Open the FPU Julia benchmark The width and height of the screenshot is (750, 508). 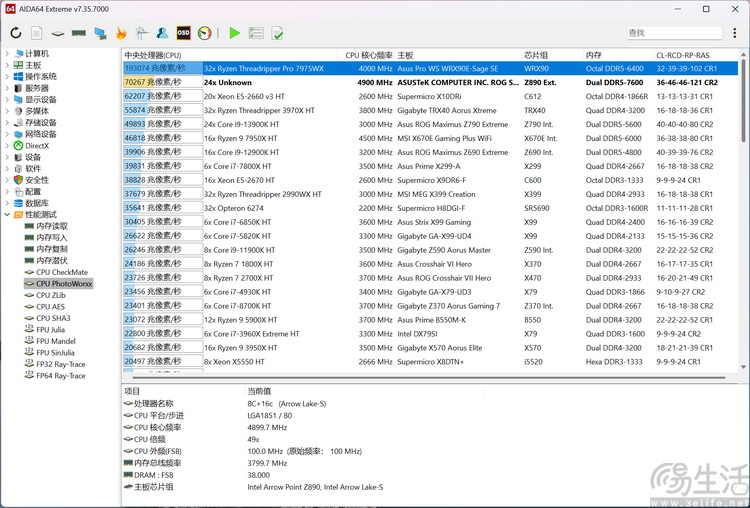click(x=44, y=330)
